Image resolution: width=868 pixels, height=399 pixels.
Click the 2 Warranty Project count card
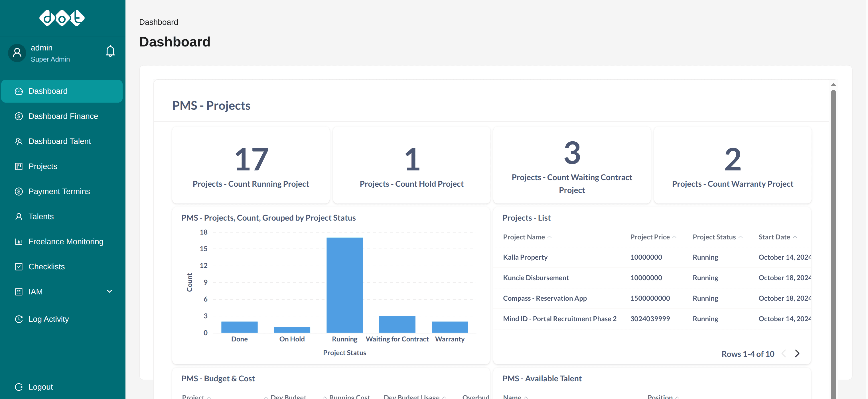coord(733,165)
